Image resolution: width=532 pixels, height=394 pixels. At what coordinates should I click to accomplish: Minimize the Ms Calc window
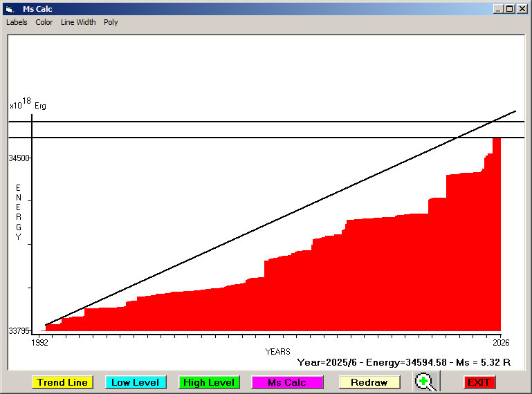(498, 9)
